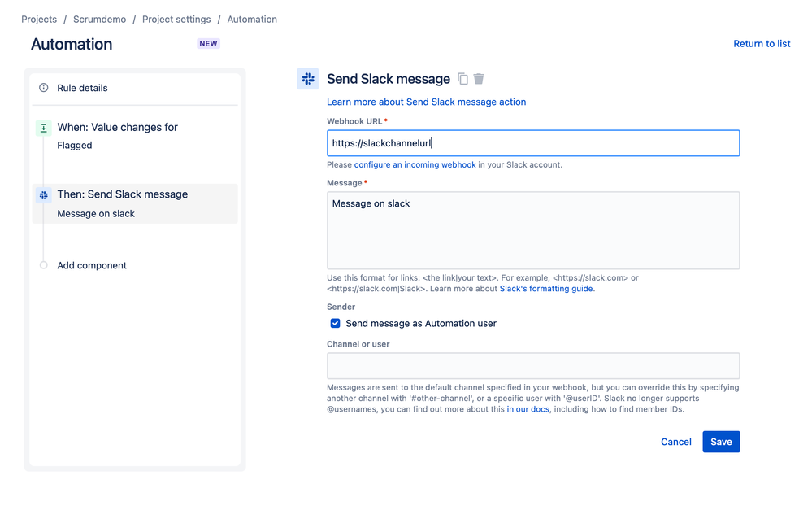Go to Projects breadcrumb
The image size is (812, 532).
39,20
